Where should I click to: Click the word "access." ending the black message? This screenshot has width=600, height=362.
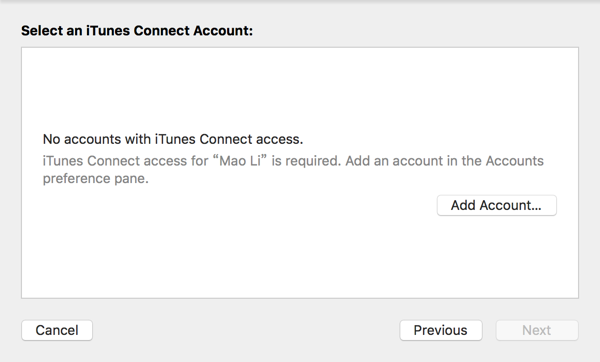pos(280,139)
